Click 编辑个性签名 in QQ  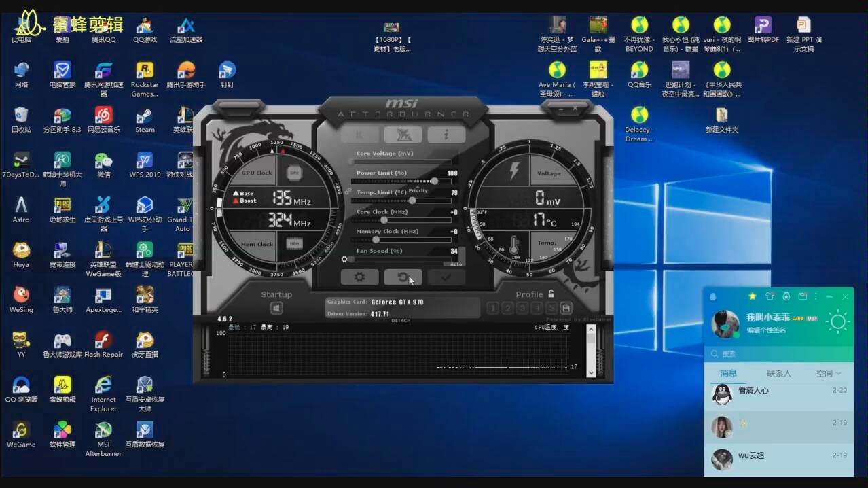click(x=766, y=330)
